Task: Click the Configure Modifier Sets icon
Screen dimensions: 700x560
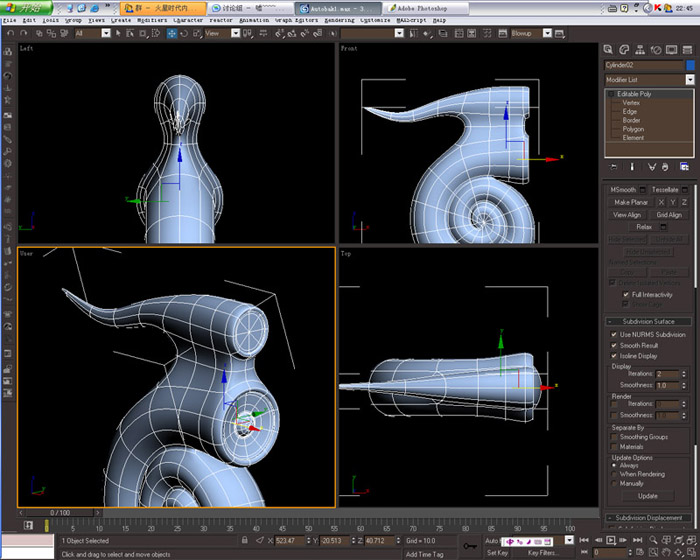Action: (x=684, y=167)
